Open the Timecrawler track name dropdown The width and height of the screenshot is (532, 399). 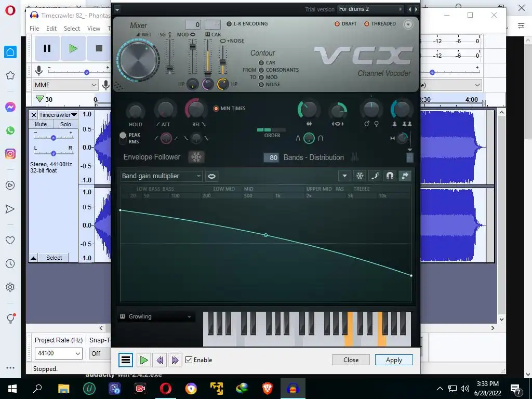click(x=57, y=115)
